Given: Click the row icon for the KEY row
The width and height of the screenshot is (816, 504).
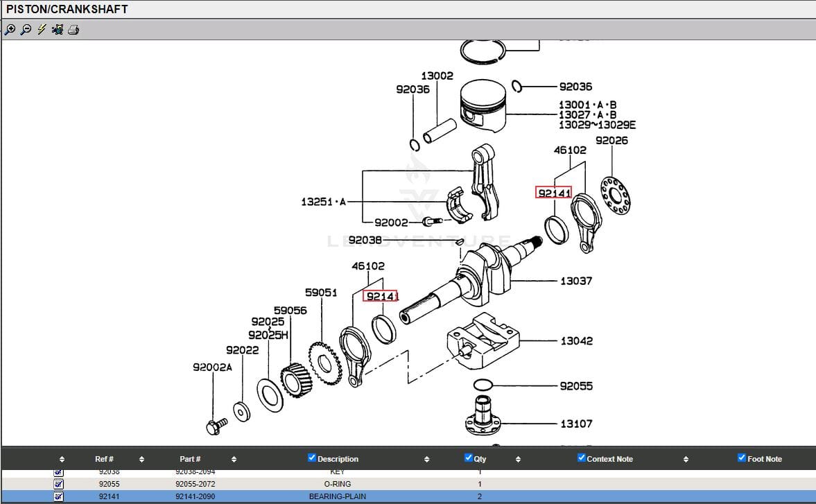Looking at the screenshot, I should pos(58,473).
